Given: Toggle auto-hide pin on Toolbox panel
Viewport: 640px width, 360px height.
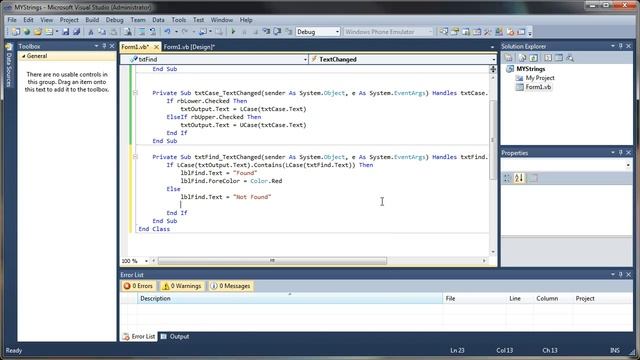Looking at the screenshot, I should 104,46.
